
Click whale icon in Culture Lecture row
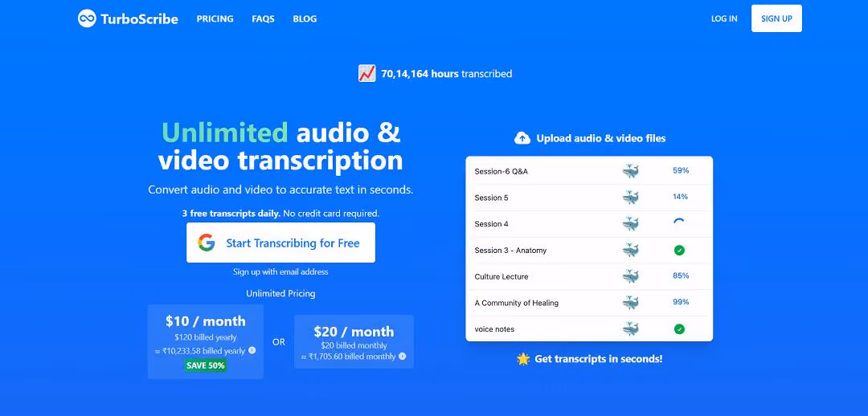(630, 276)
